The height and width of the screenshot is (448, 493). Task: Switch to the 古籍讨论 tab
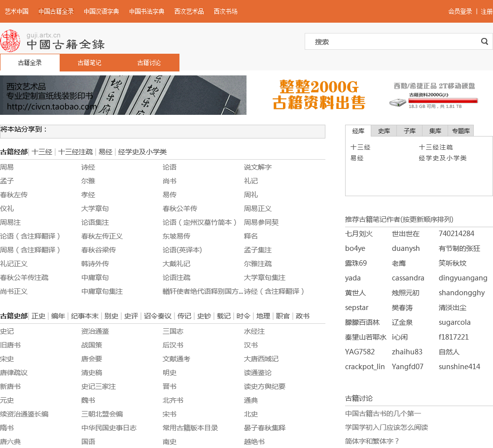point(149,63)
